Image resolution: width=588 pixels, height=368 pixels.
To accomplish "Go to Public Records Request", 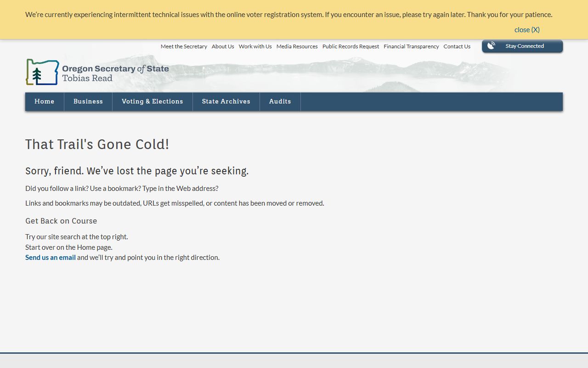I will 351,46.
